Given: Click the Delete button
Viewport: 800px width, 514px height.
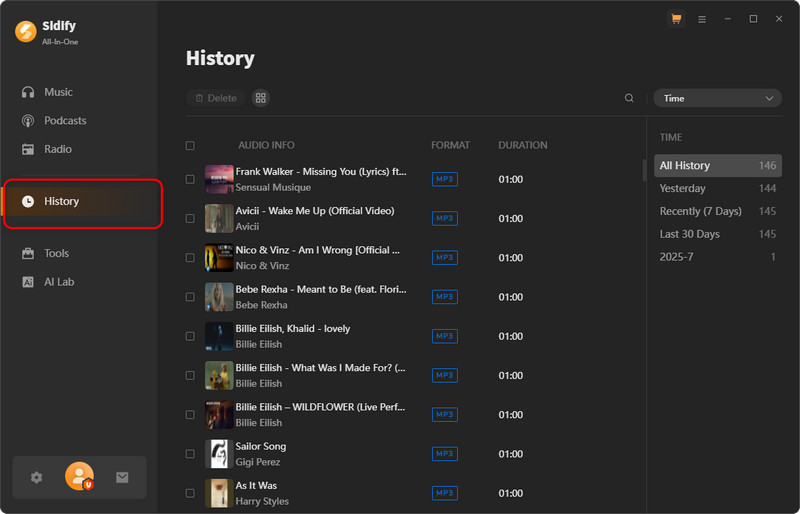Looking at the screenshot, I should (x=215, y=98).
